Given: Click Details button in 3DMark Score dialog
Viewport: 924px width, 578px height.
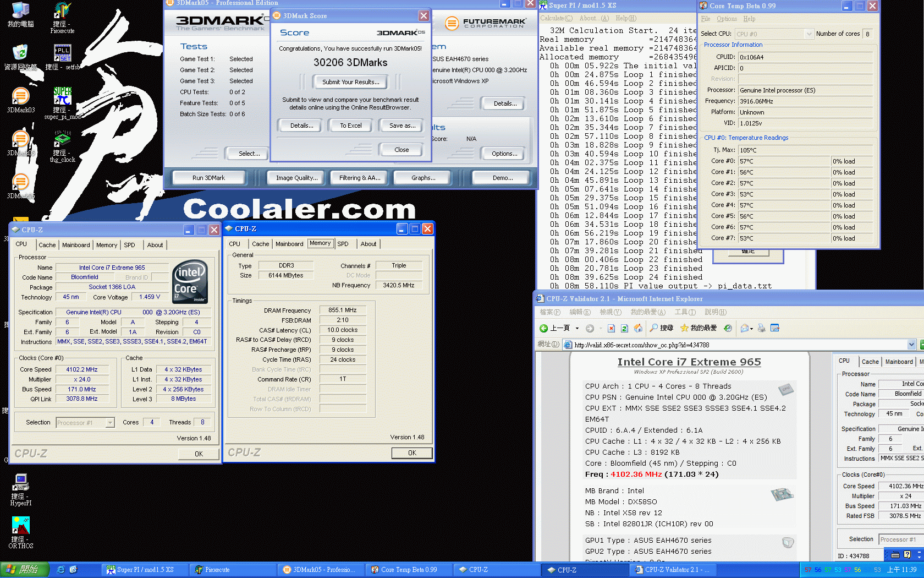Looking at the screenshot, I should [301, 126].
